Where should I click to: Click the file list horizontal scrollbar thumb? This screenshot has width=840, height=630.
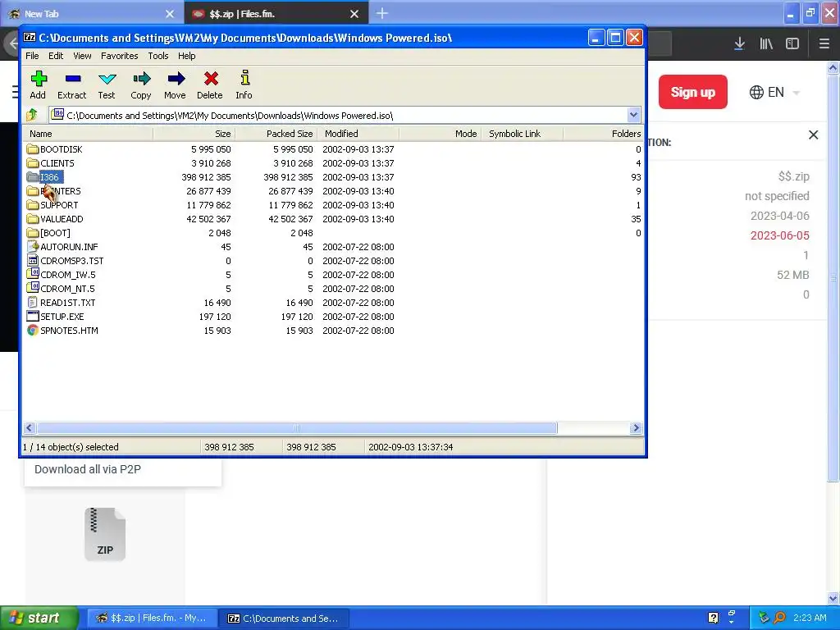[297, 427]
